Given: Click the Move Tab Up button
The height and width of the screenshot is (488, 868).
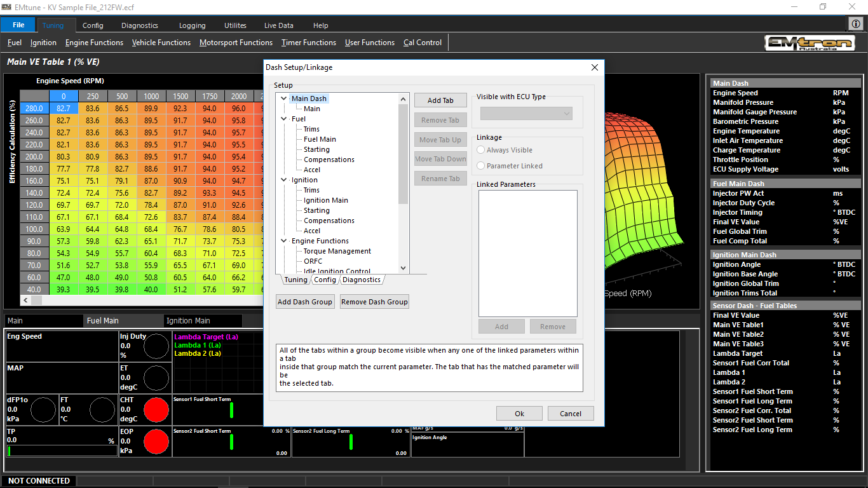Looking at the screenshot, I should [440, 140].
